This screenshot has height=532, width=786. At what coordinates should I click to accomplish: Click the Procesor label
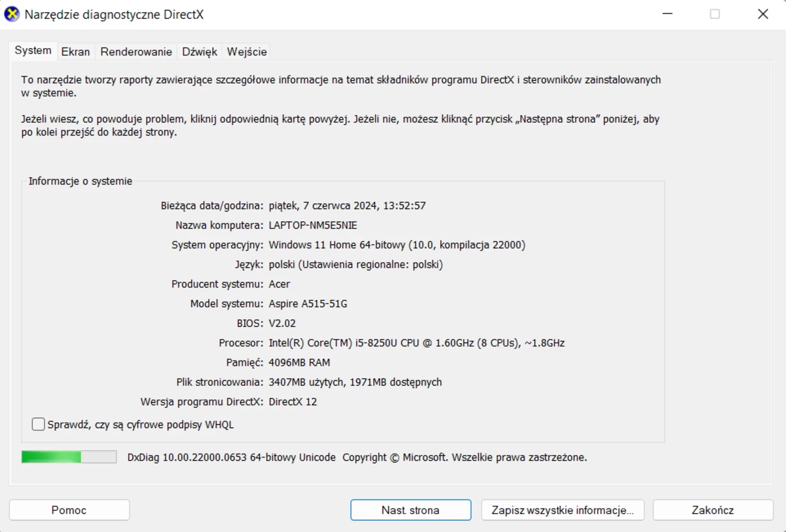pyautogui.click(x=241, y=343)
